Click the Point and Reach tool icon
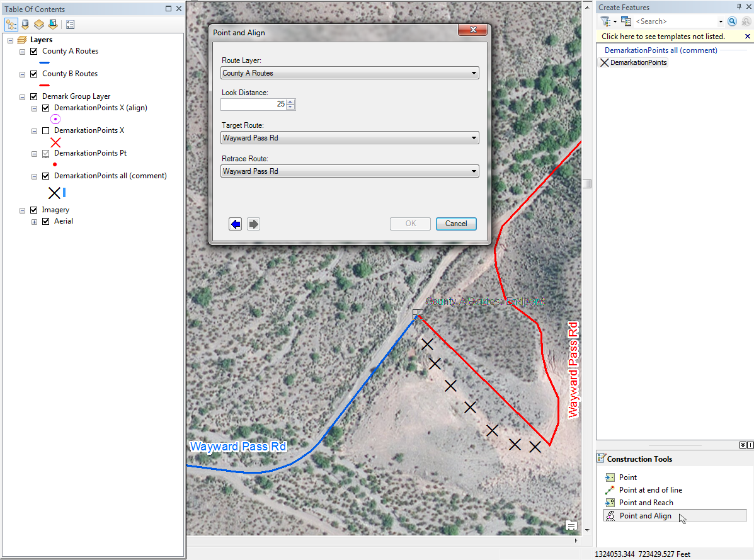 tap(610, 502)
